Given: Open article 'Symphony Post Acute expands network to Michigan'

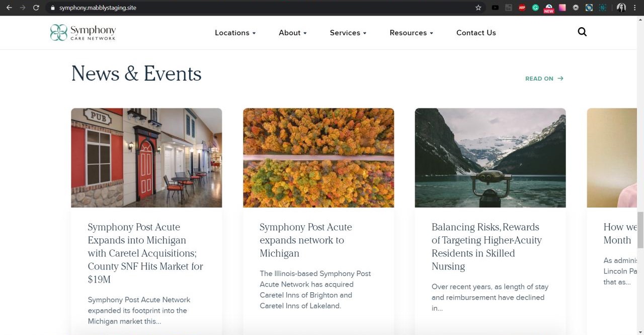Looking at the screenshot, I should (x=305, y=240).
